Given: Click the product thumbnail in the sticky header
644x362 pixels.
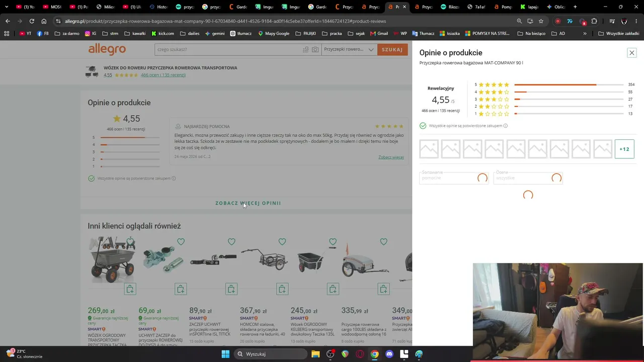Looking at the screenshot, I should point(92,71).
